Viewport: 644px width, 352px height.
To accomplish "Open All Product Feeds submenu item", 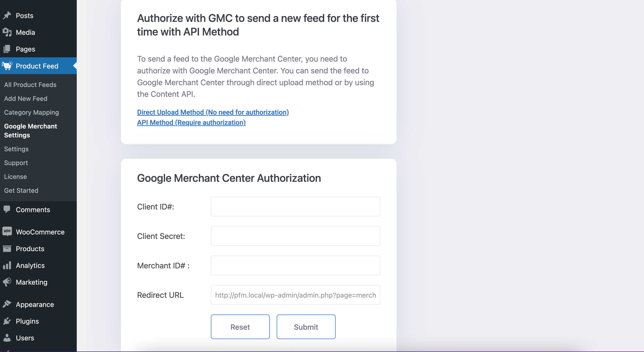I will click(x=30, y=85).
